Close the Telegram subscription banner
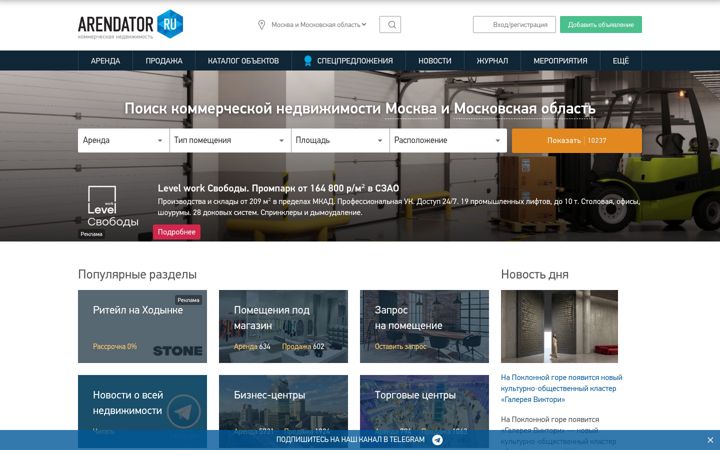The height and width of the screenshot is (450, 720). coord(710,440)
